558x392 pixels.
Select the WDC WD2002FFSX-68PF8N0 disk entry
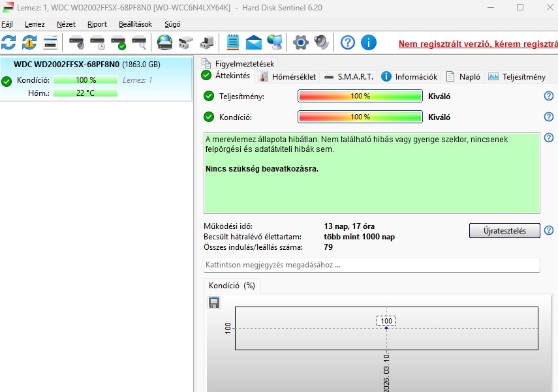(x=96, y=79)
